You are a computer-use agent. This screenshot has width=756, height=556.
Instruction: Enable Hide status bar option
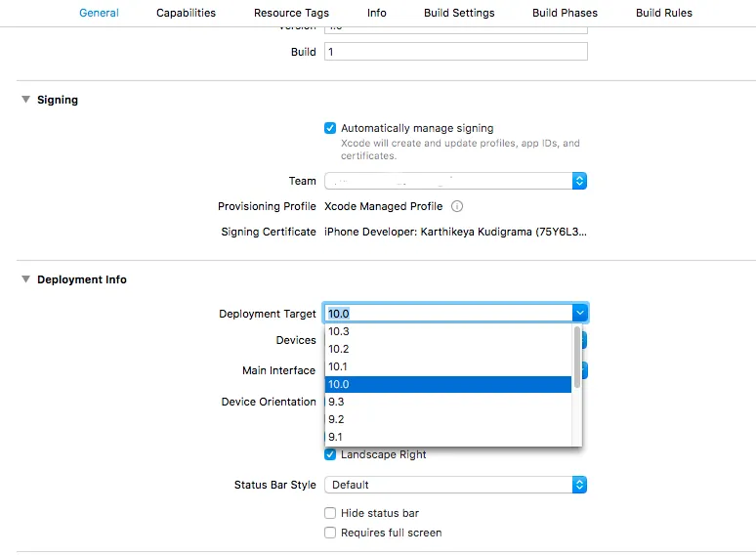tap(330, 513)
